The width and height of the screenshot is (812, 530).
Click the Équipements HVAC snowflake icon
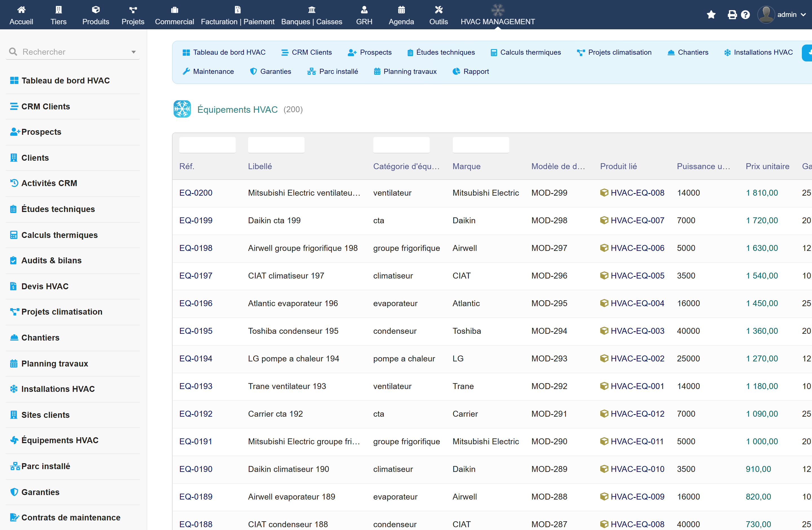(x=182, y=109)
